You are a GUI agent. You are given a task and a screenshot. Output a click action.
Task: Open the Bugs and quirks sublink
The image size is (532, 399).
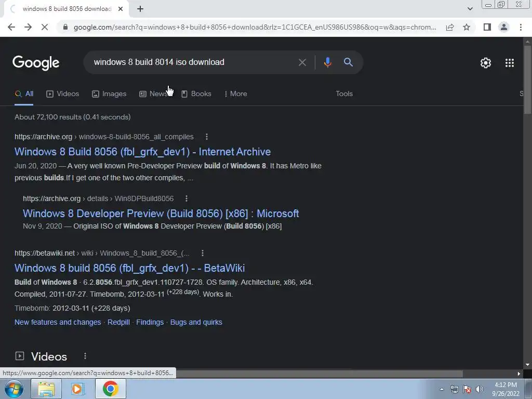tap(196, 322)
